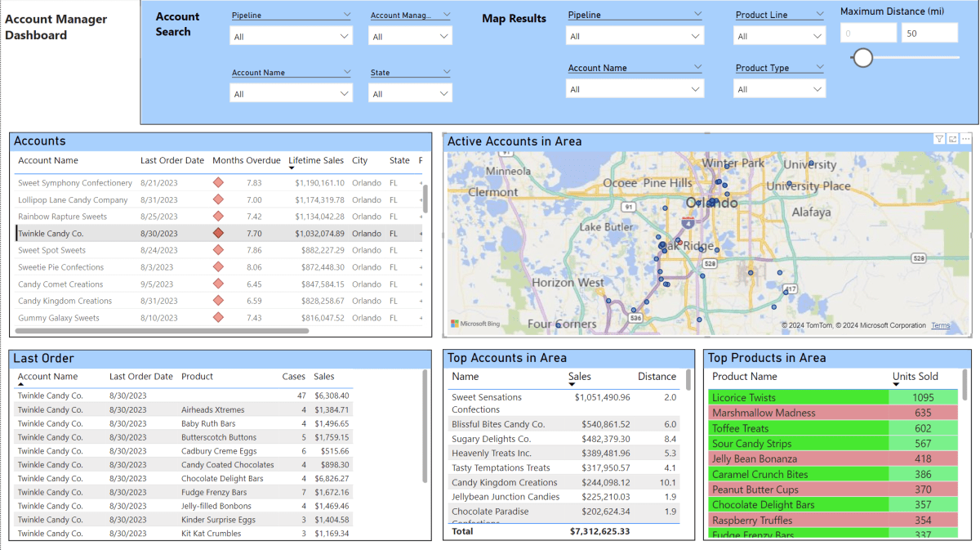Screen dimensions: 980x550
Task: Click the Terms link on the map
Action: coord(940,325)
